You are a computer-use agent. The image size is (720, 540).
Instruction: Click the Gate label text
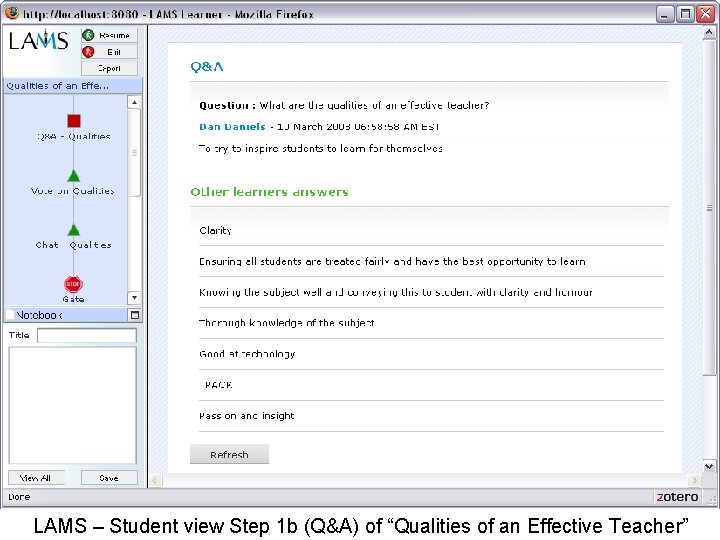coord(73,299)
